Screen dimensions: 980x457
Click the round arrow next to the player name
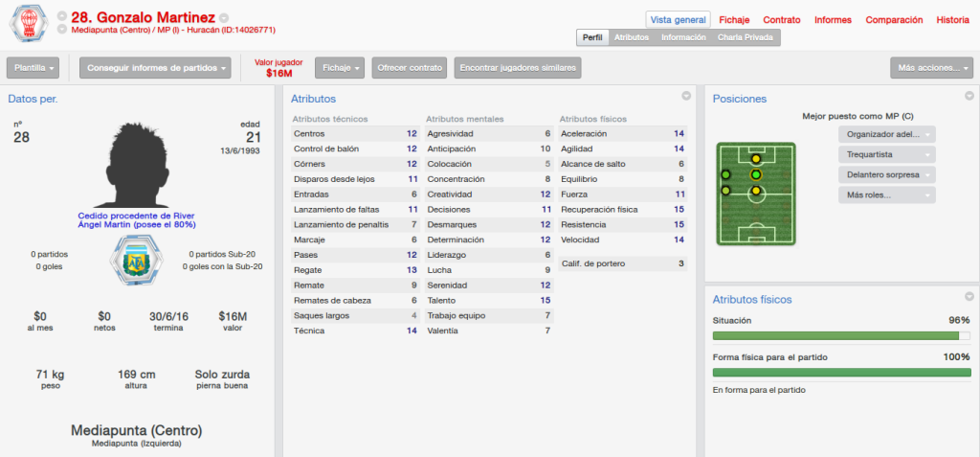pos(224,18)
